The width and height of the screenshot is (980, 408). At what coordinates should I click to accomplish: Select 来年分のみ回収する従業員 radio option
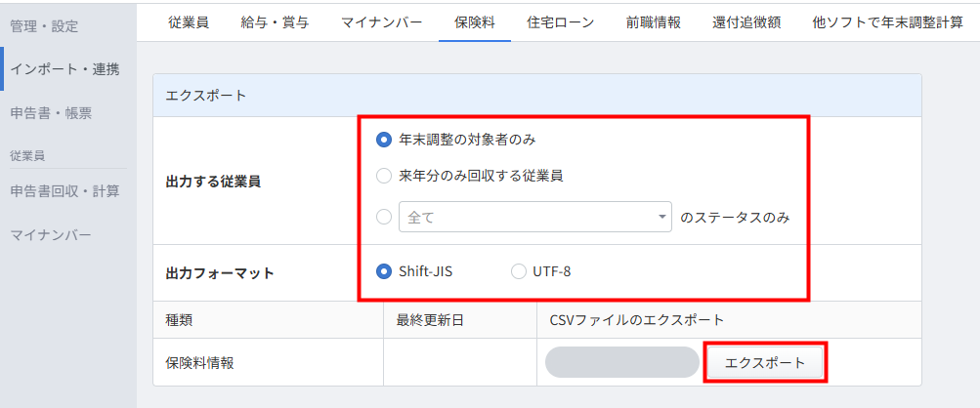click(x=384, y=177)
